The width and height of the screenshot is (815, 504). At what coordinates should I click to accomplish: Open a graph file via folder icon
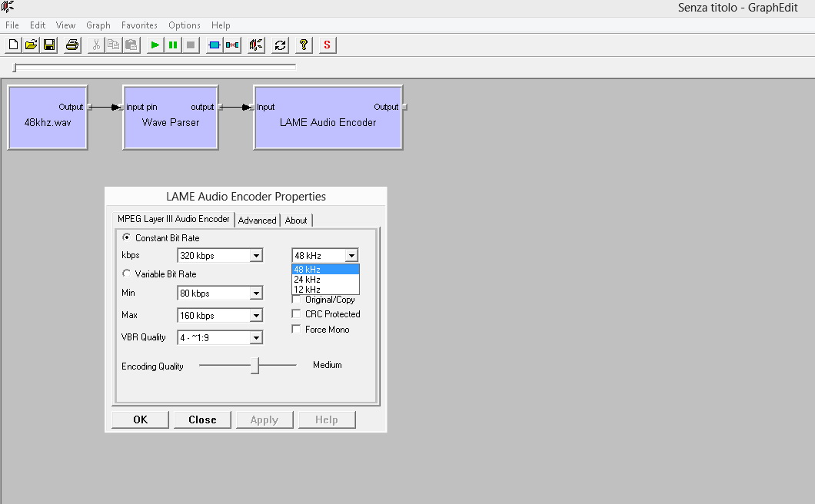pos(32,45)
